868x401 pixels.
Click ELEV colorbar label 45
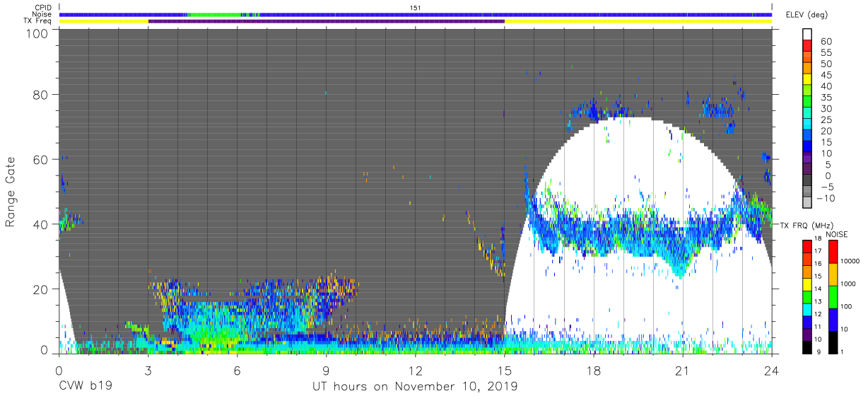coord(826,75)
